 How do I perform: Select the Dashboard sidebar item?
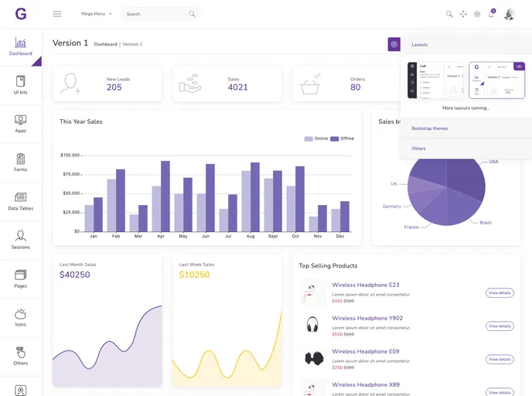click(x=21, y=47)
